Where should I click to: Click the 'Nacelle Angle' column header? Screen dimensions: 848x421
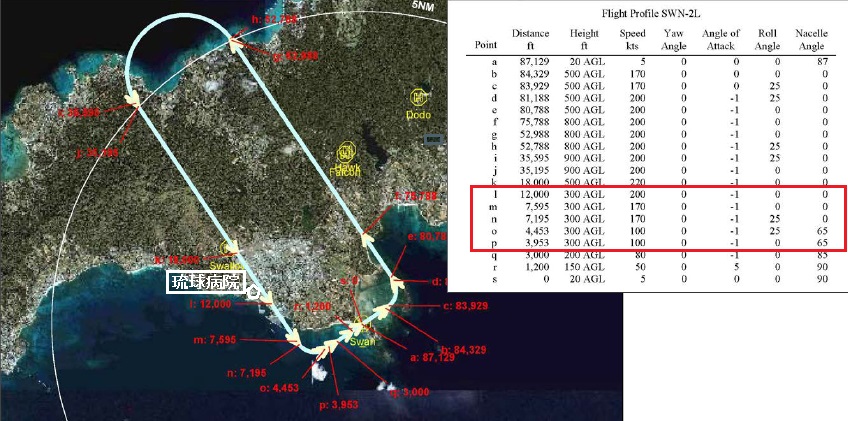[x=812, y=40]
